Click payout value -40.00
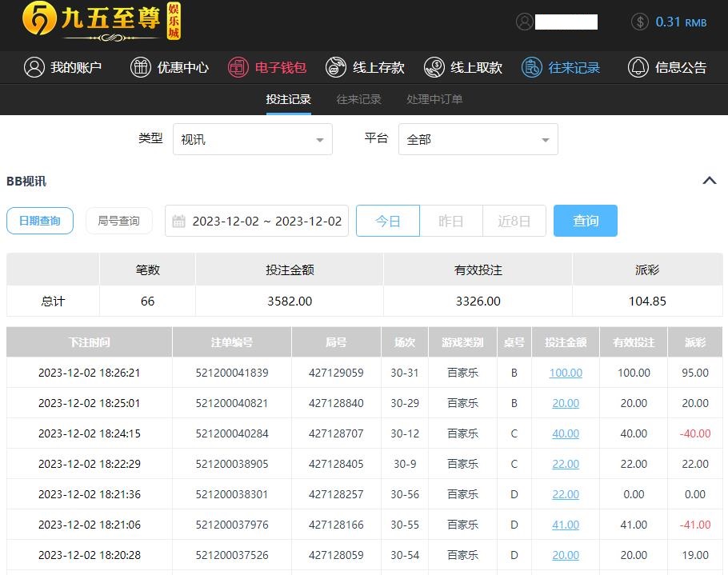The image size is (728, 575). [695, 433]
